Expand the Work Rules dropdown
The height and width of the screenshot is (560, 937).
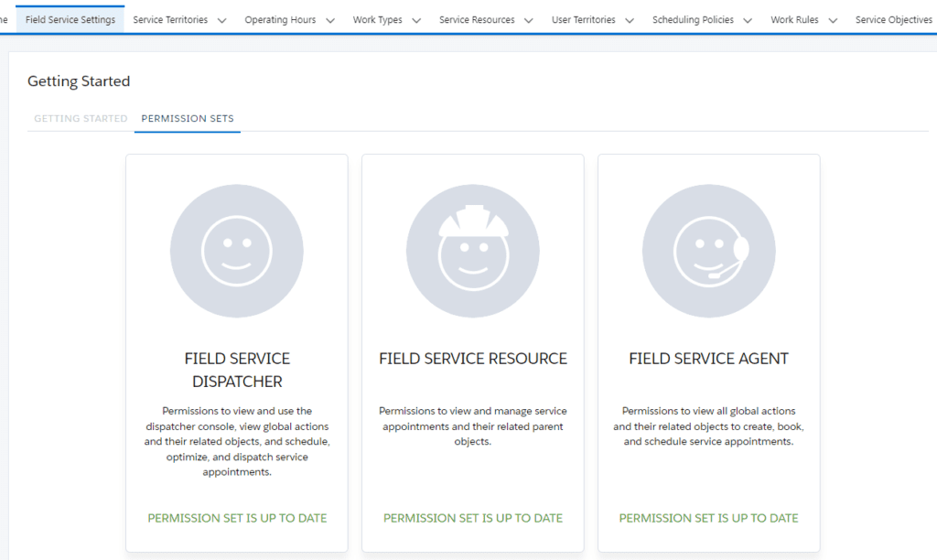[x=832, y=19]
